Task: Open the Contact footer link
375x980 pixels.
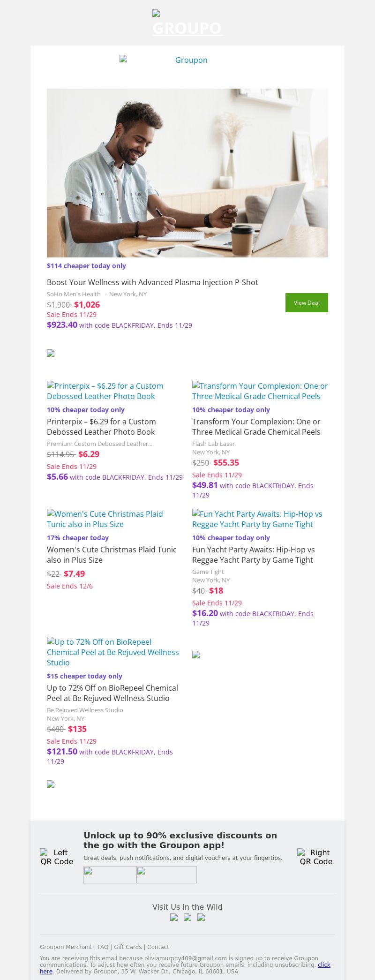Action: (158, 947)
